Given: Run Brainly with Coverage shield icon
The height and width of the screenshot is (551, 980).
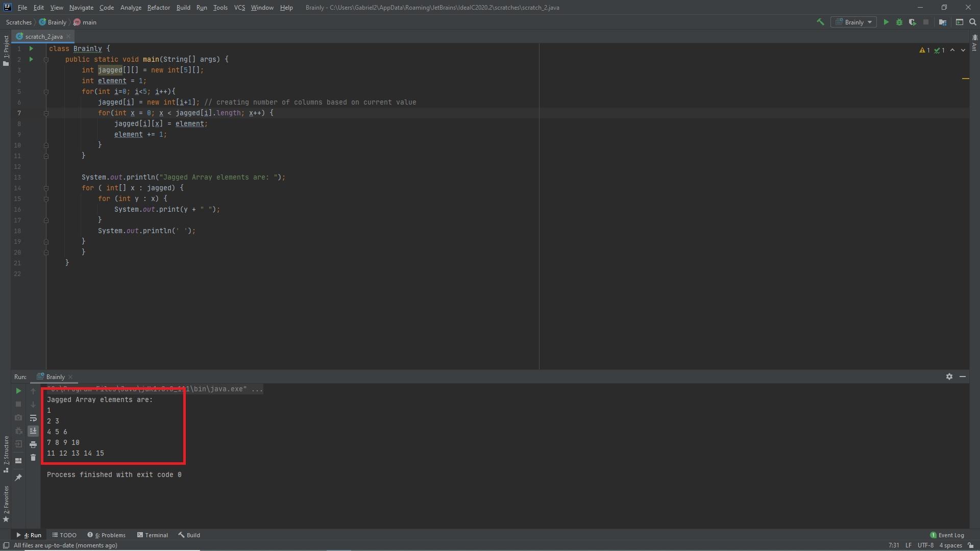Looking at the screenshot, I should coord(912,22).
